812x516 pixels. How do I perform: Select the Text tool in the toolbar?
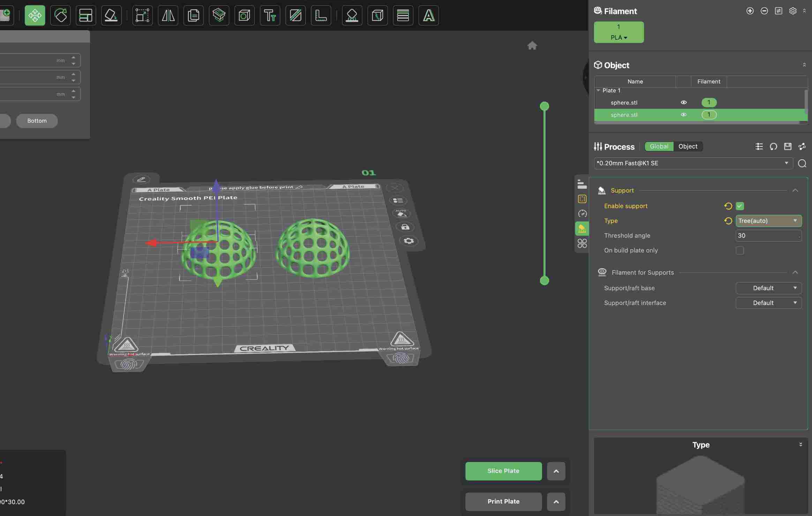(x=270, y=15)
